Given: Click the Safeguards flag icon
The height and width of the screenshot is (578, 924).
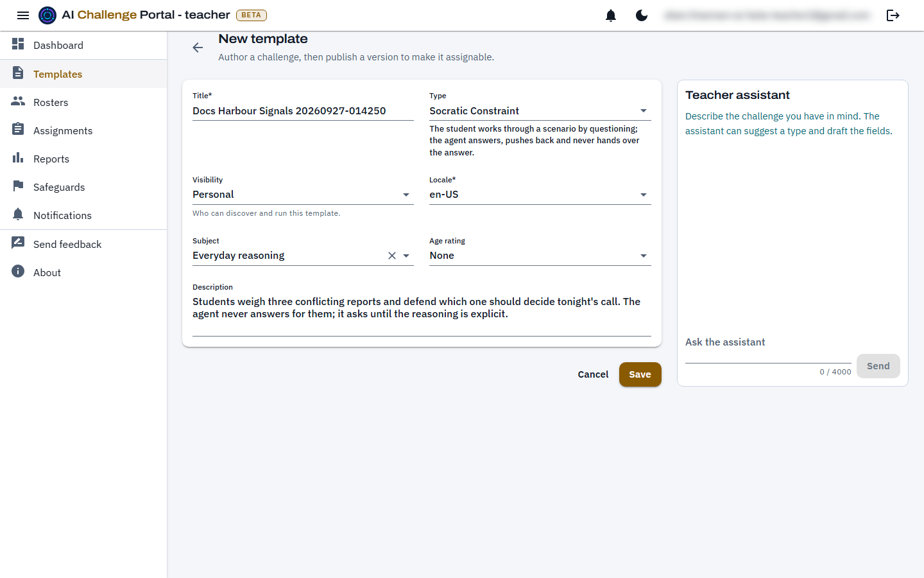Looking at the screenshot, I should [x=18, y=186].
